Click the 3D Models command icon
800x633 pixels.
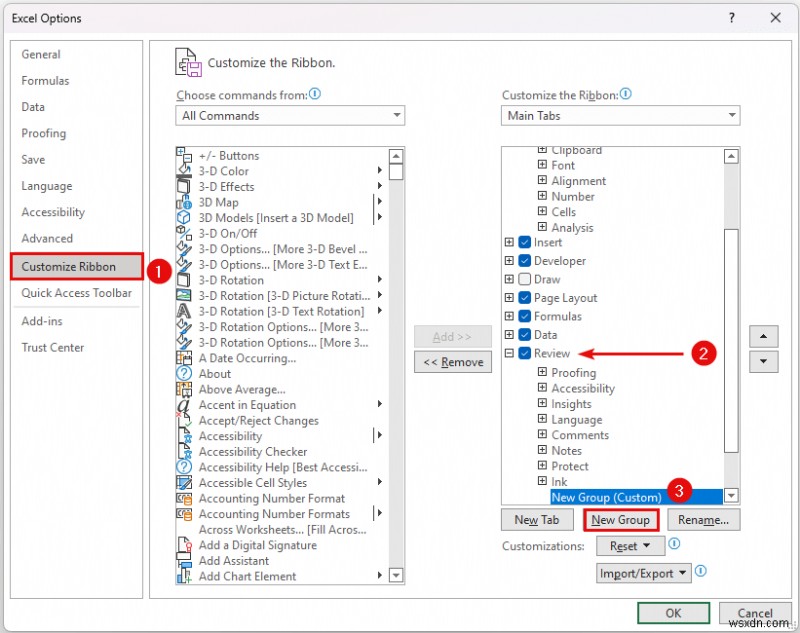(184, 218)
